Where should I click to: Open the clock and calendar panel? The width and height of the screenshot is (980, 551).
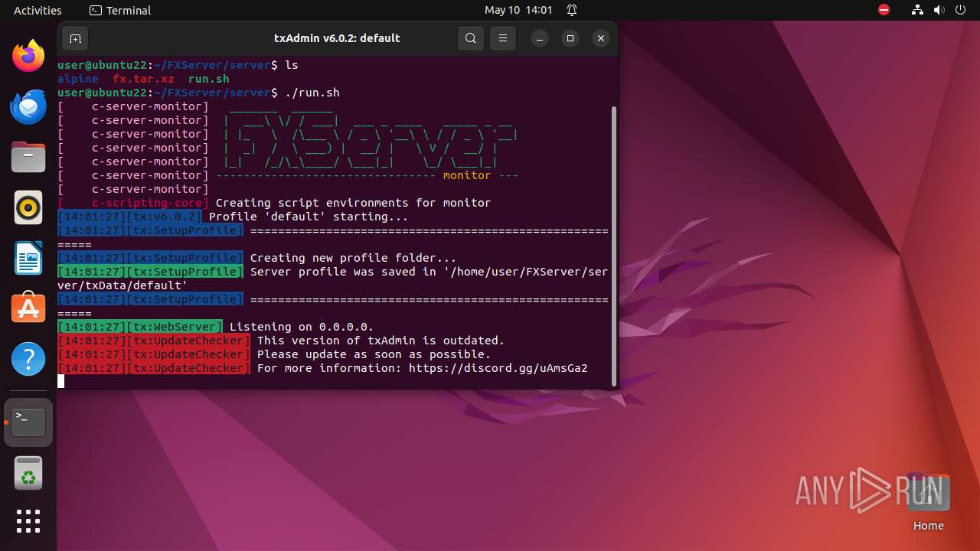click(518, 11)
